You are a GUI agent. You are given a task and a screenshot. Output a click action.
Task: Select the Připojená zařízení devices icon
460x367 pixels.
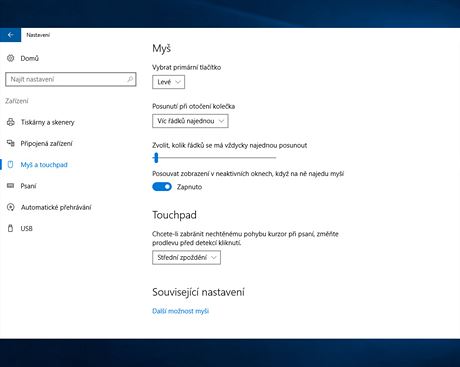point(11,143)
